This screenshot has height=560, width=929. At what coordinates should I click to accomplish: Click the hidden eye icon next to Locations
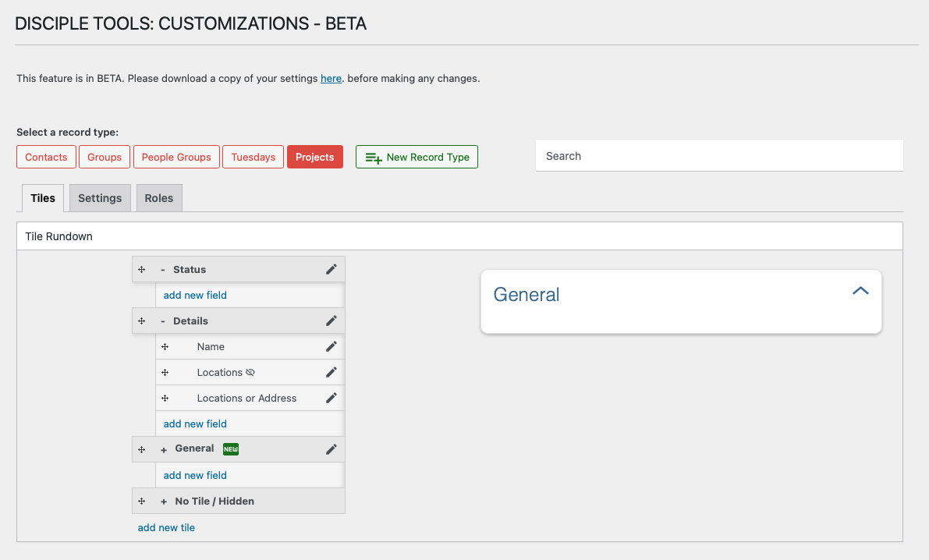coord(250,372)
